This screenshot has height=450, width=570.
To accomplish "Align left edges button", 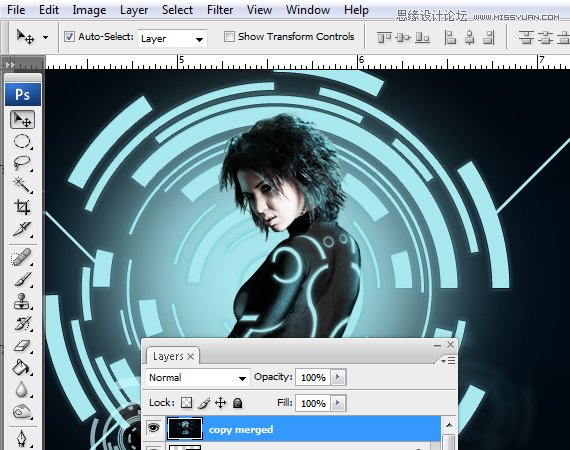I will click(x=450, y=37).
